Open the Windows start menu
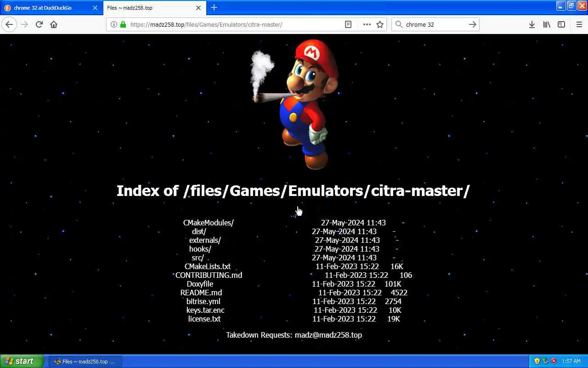 [x=22, y=361]
